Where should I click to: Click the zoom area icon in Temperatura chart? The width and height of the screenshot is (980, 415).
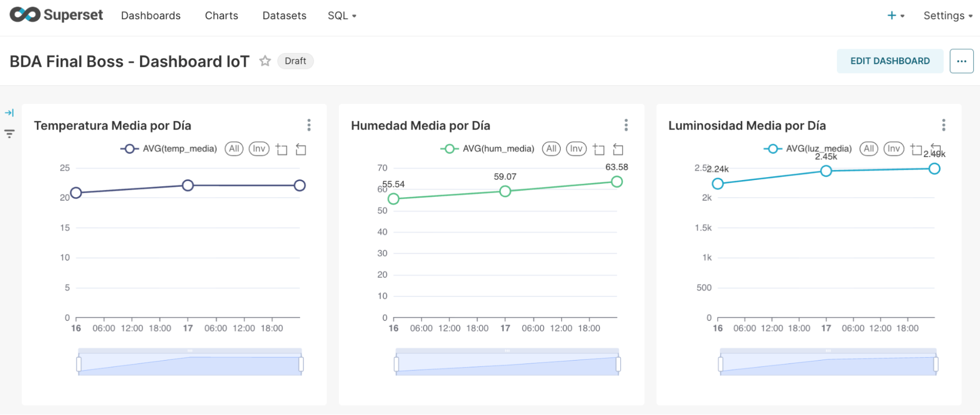coord(281,149)
